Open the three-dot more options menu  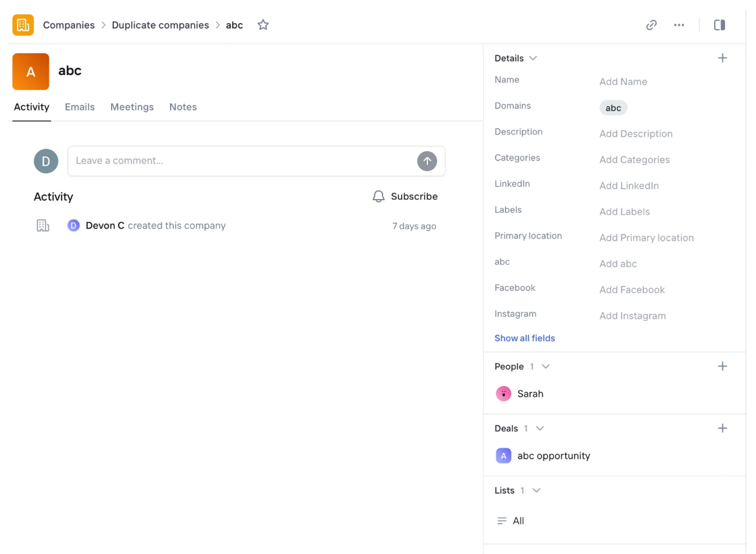(x=679, y=25)
